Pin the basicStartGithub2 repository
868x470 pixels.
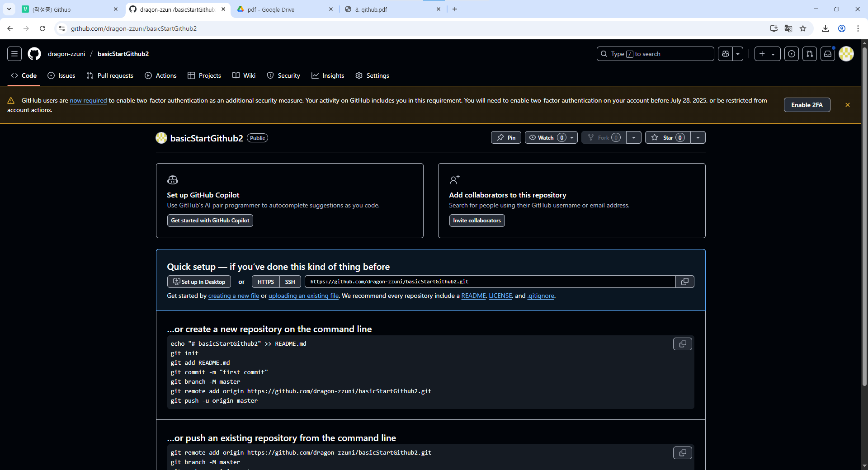point(506,137)
